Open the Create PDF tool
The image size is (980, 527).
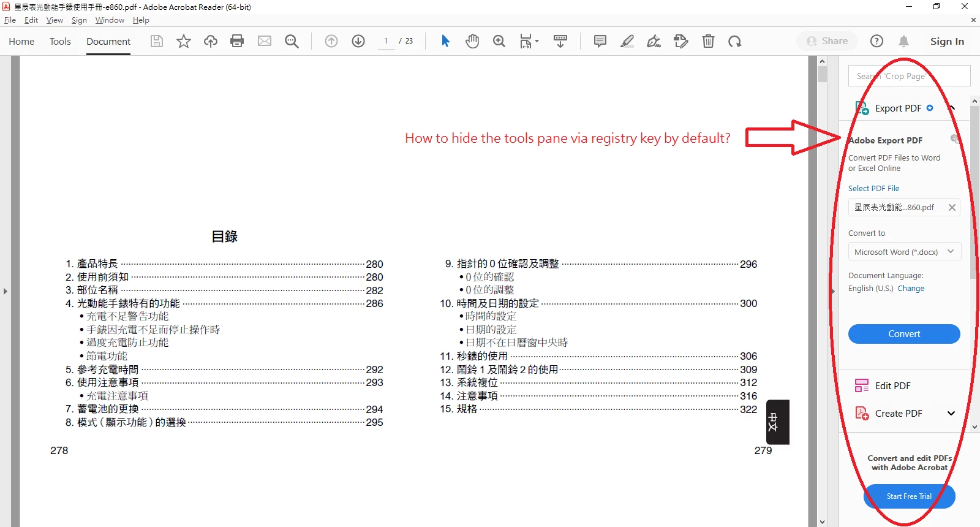pos(899,413)
